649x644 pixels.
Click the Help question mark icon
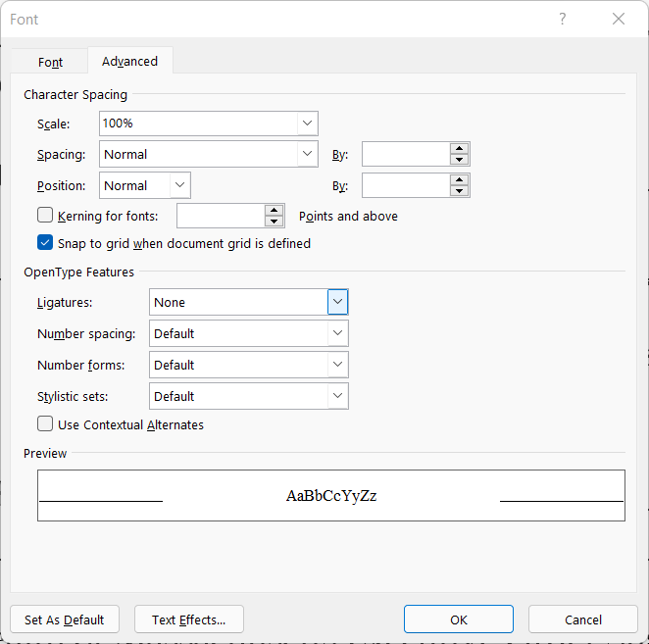tap(562, 19)
